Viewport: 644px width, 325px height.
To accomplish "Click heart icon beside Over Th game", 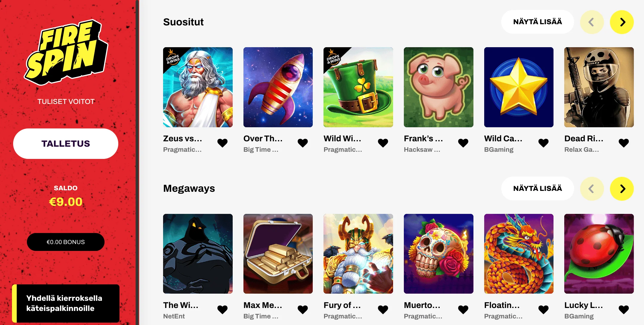I will pyautogui.click(x=303, y=143).
